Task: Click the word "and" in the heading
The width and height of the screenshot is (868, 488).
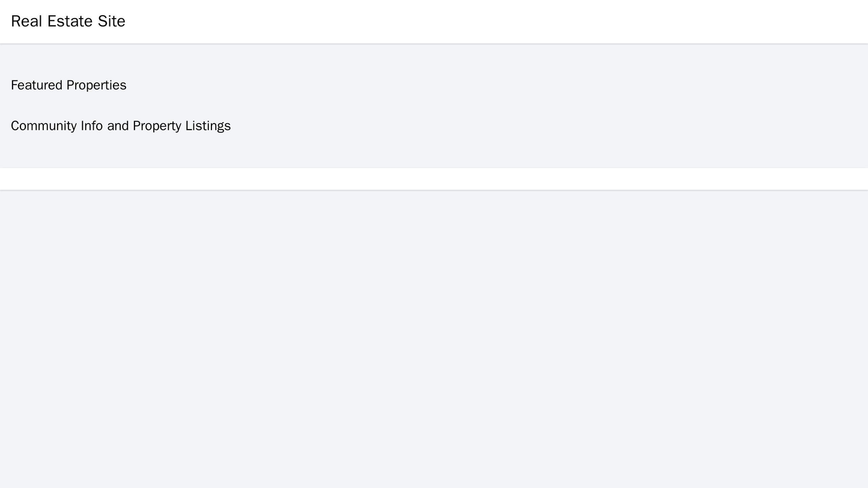Action: 118,126
